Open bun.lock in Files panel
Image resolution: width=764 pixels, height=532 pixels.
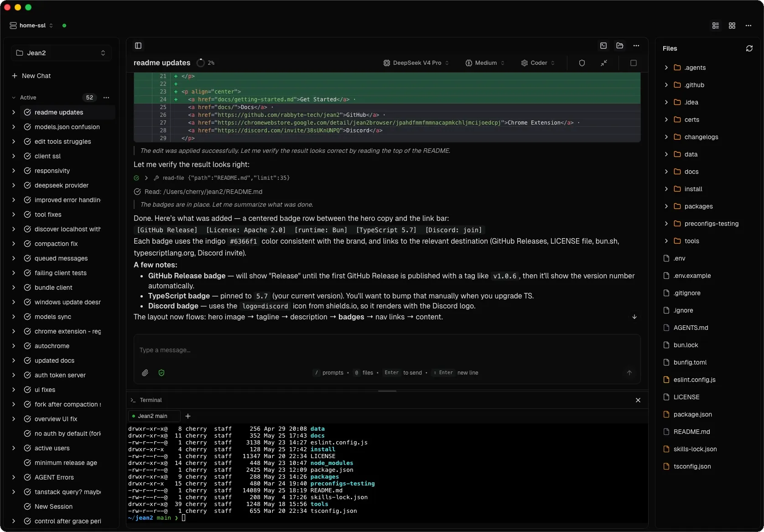tap(686, 345)
